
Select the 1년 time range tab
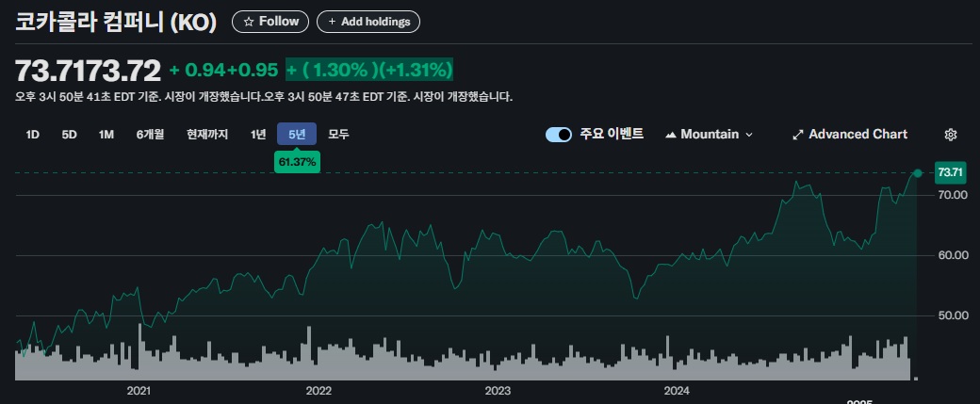[258, 135]
